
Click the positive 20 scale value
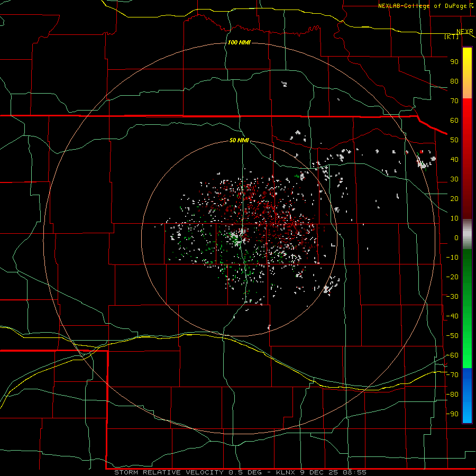click(454, 199)
